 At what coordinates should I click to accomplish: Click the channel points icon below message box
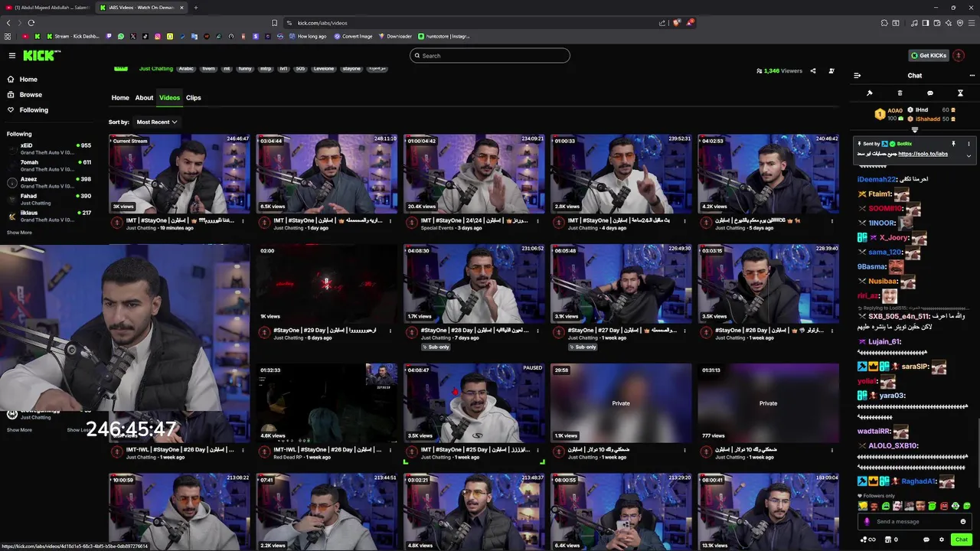click(867, 540)
